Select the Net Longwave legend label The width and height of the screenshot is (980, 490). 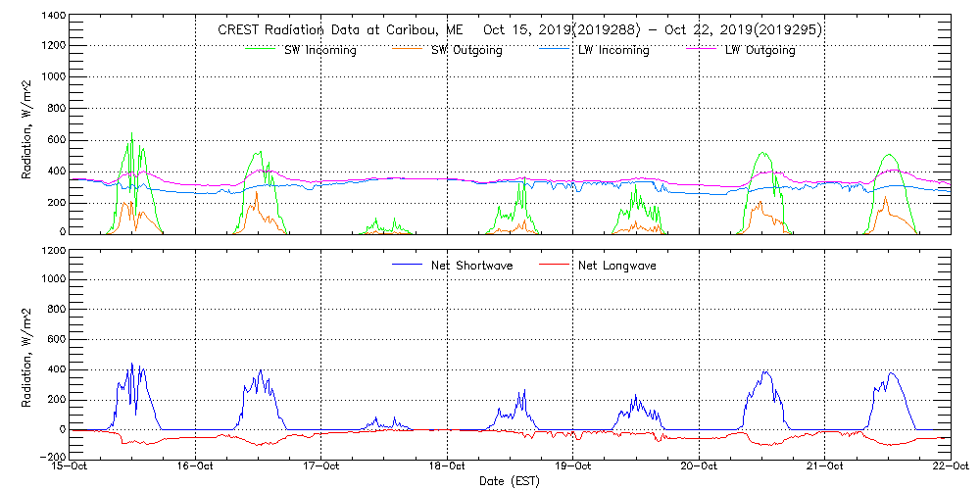(619, 266)
